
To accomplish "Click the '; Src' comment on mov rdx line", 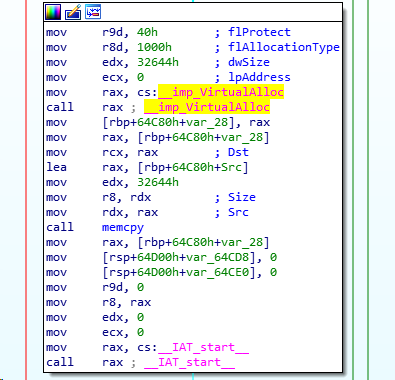I will [232, 212].
